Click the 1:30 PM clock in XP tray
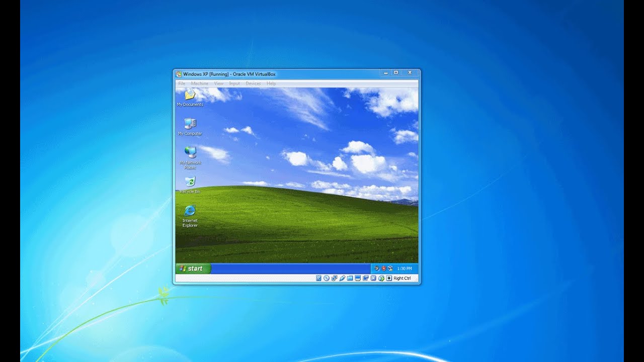 [x=405, y=268]
